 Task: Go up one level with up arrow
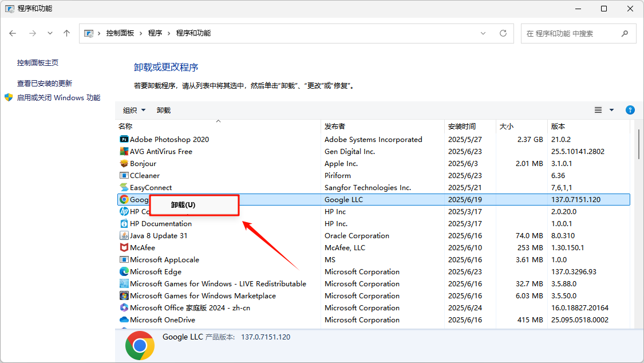click(x=66, y=33)
